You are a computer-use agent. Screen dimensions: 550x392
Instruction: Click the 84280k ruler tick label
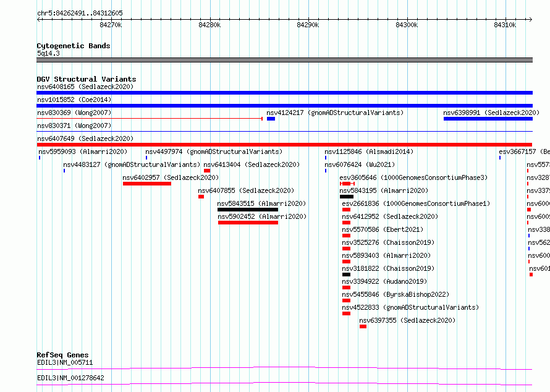click(x=209, y=25)
